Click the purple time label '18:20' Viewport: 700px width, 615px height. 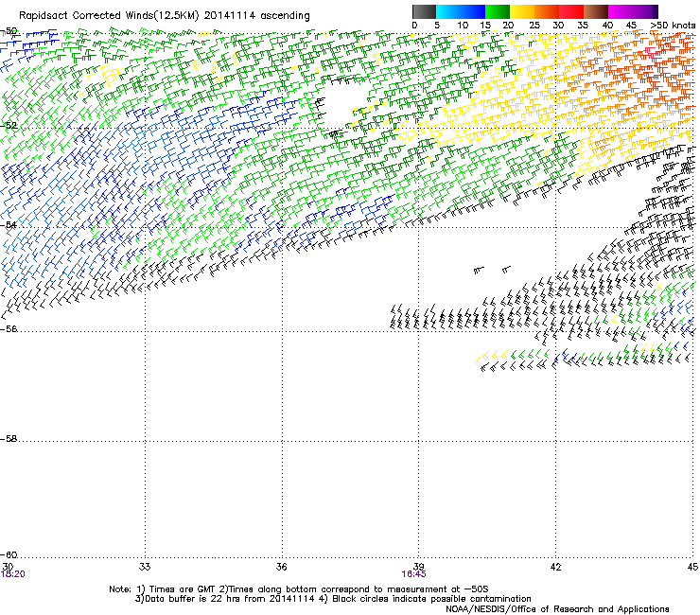coord(13,574)
